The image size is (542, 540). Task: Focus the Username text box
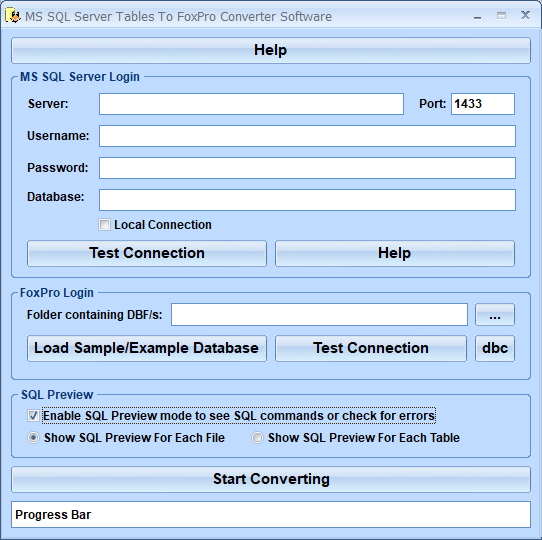pyautogui.click(x=307, y=136)
